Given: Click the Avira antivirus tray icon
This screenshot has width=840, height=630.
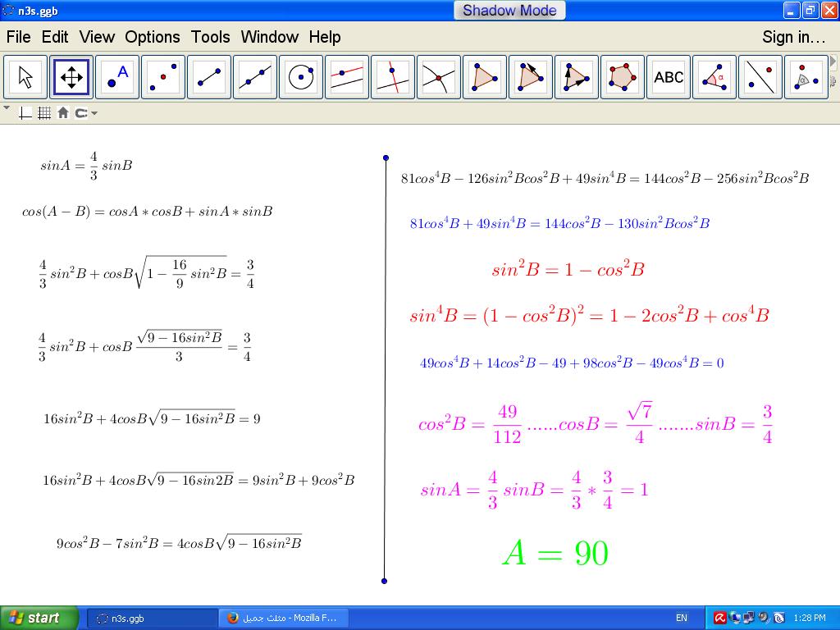Looking at the screenshot, I should (x=719, y=619).
